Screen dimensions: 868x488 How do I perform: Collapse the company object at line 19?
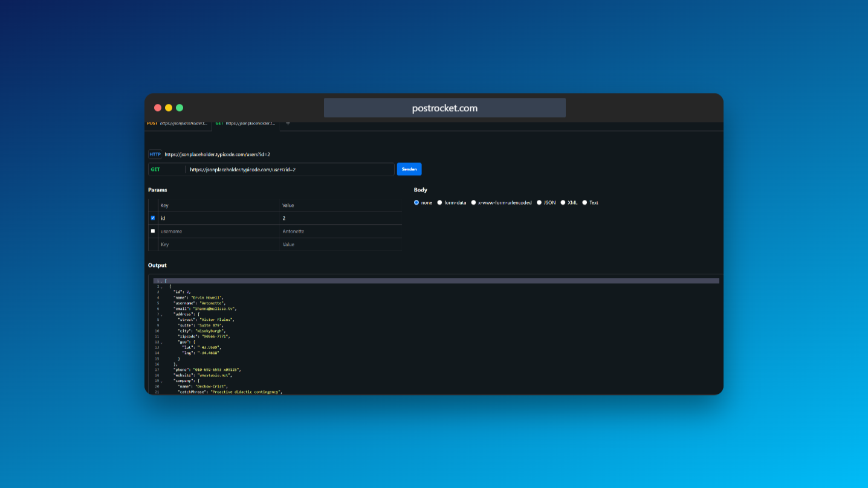pyautogui.click(x=161, y=381)
